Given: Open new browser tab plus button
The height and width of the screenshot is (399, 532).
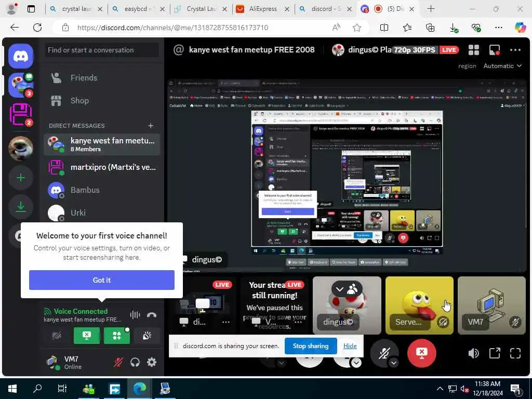Looking at the screenshot, I should [431, 9].
